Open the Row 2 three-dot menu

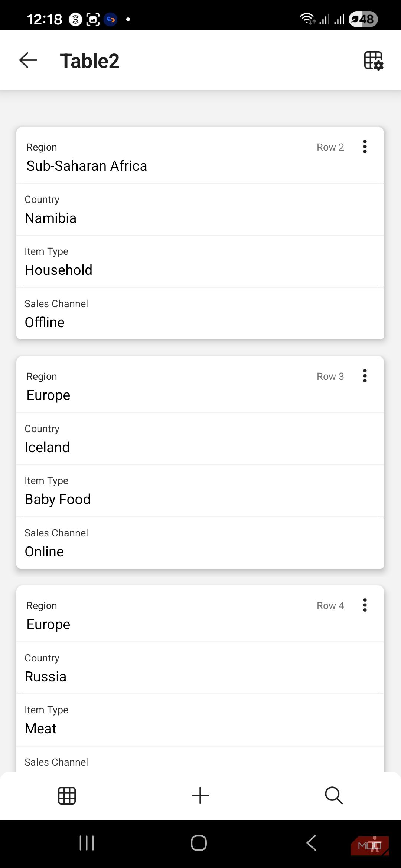pos(365,147)
